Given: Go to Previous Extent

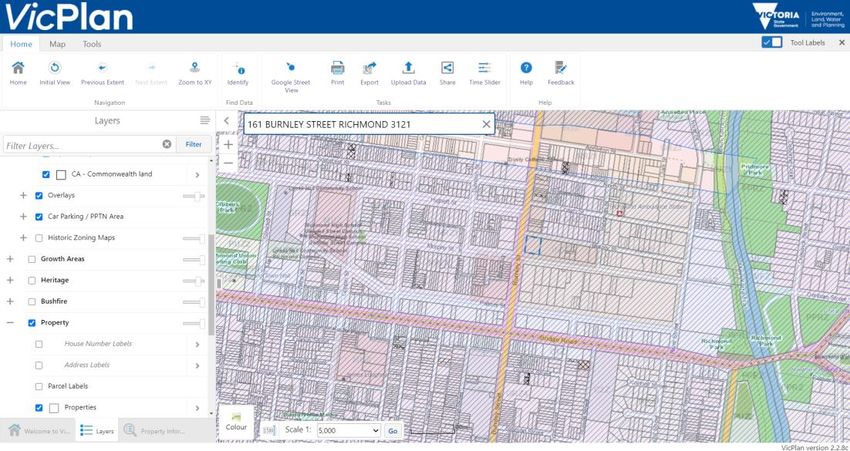Looking at the screenshot, I should (x=102, y=68).
